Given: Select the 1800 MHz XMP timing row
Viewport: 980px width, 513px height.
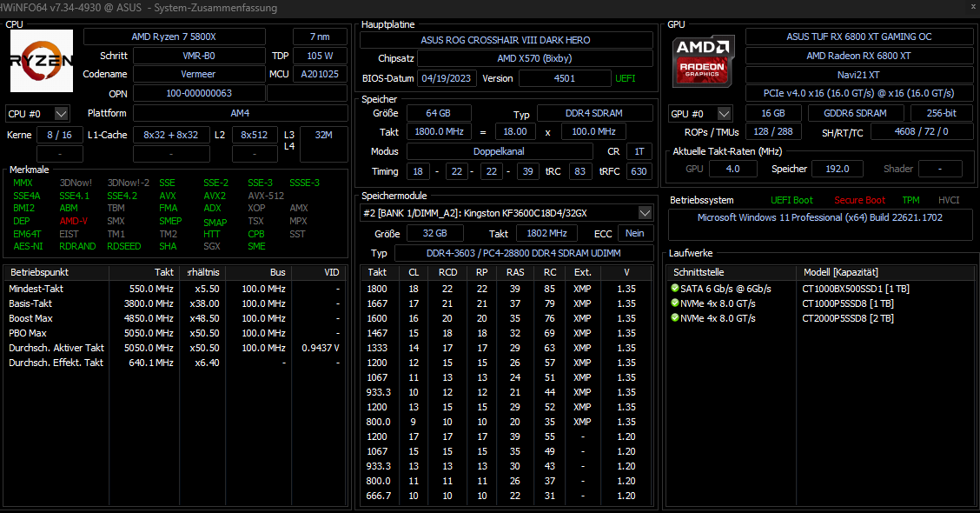Looking at the screenshot, I should point(507,289).
